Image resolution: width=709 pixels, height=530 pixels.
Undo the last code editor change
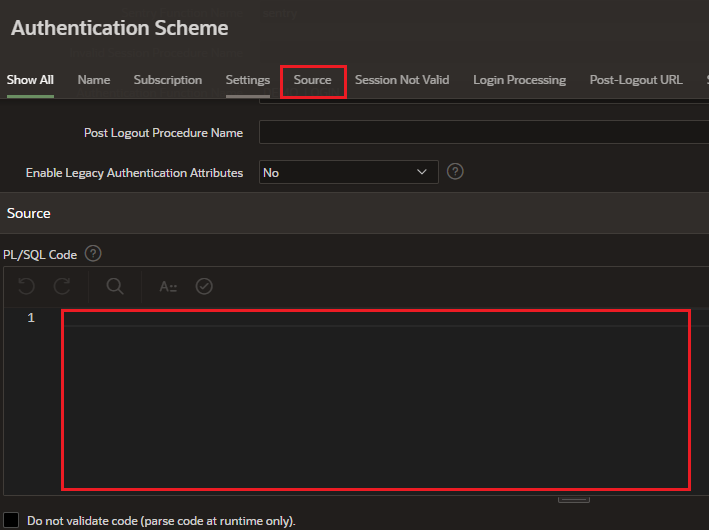click(27, 287)
